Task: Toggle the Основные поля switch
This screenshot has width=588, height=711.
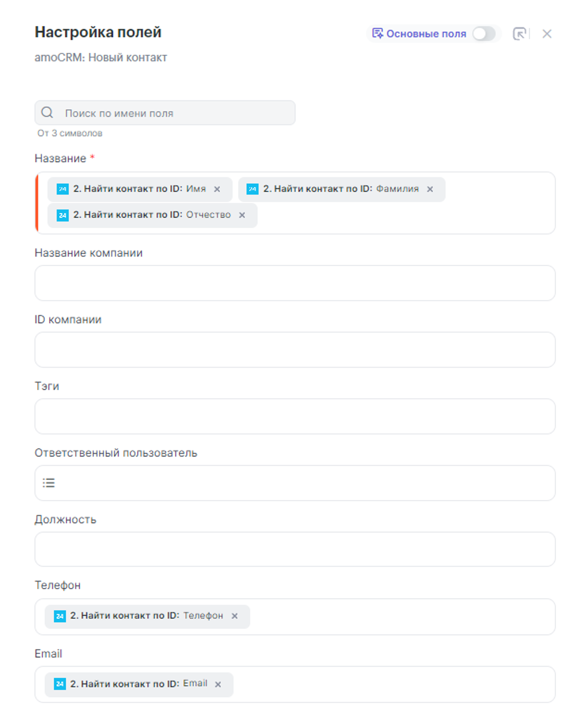Action: tap(484, 34)
